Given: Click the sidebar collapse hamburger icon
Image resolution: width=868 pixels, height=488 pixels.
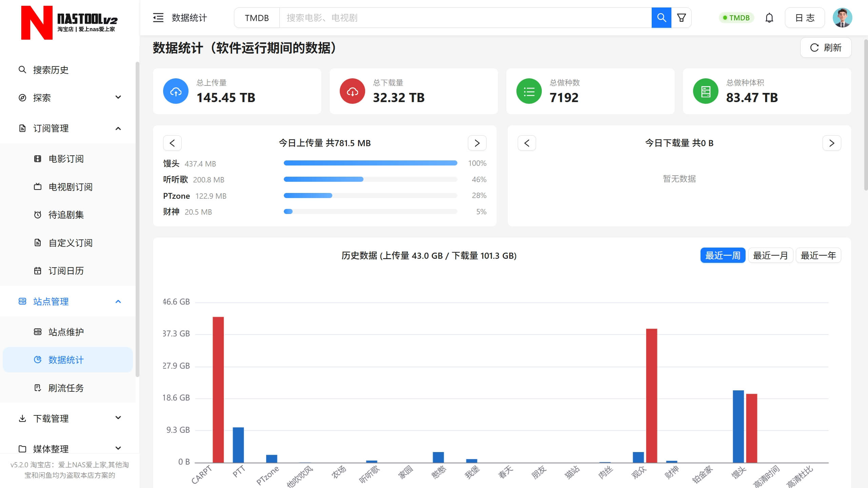Looking at the screenshot, I should coord(158,18).
